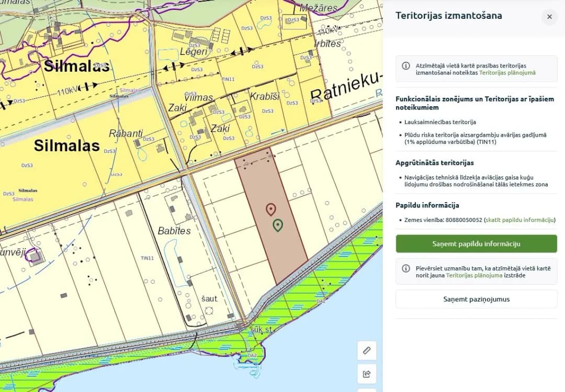565x392 pixels.
Task: Click the info icon in lower notice
Action: (x=406, y=268)
